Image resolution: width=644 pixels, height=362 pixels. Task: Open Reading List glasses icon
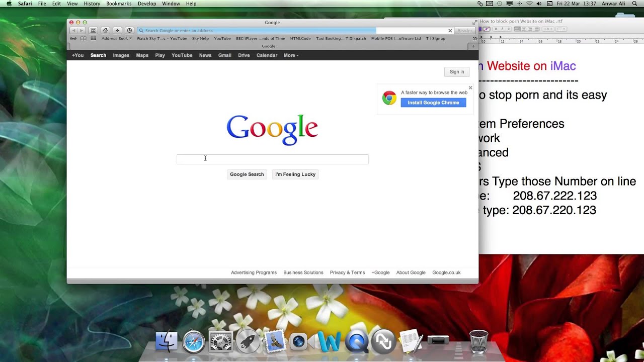click(x=73, y=38)
